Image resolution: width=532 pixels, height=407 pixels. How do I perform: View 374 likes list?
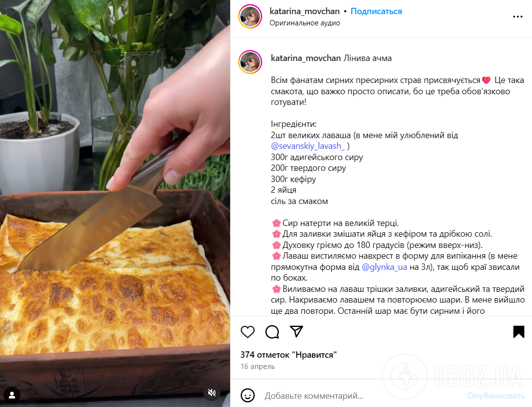tap(288, 355)
